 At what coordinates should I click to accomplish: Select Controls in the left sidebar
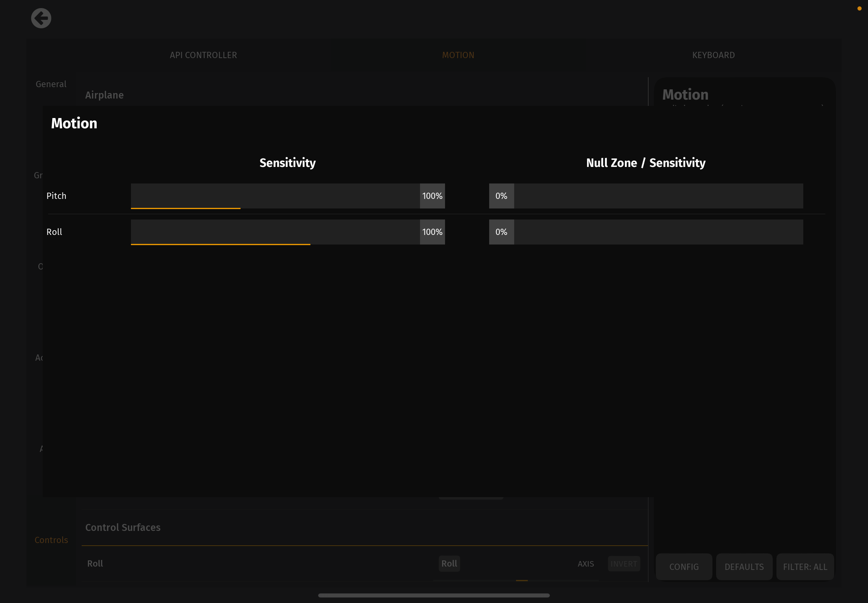point(51,540)
